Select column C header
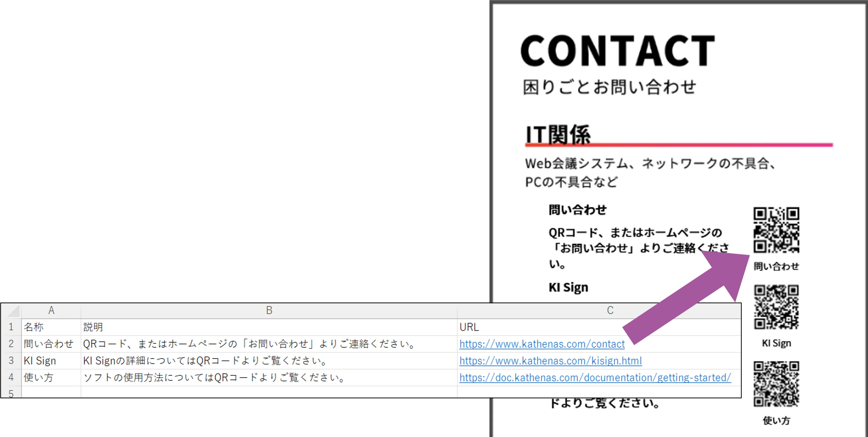The image size is (868, 437). click(x=610, y=310)
